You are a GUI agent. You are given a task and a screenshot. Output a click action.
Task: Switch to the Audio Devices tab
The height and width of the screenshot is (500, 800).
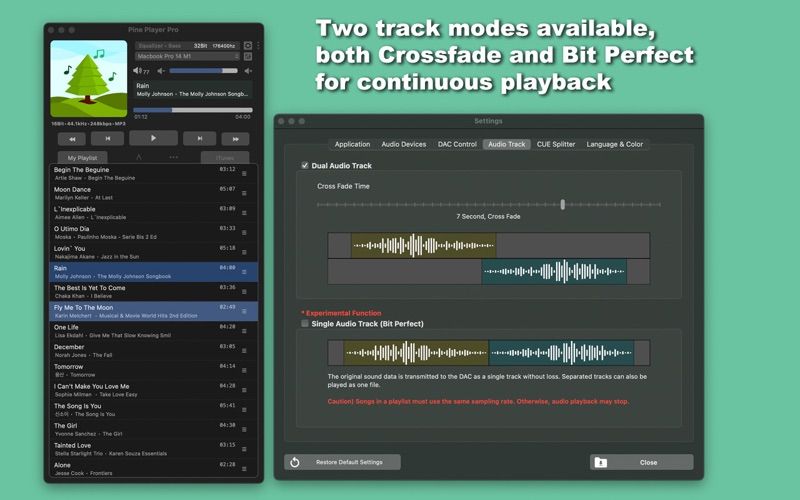click(404, 144)
